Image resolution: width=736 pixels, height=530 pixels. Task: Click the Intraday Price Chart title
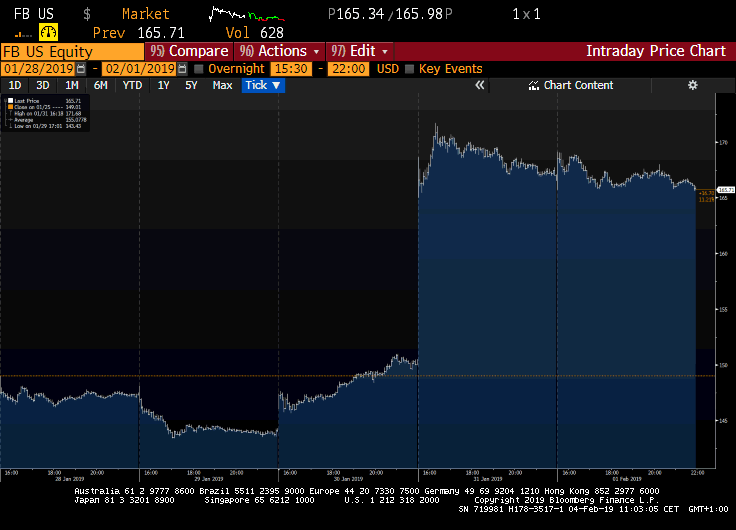pyautogui.click(x=656, y=51)
